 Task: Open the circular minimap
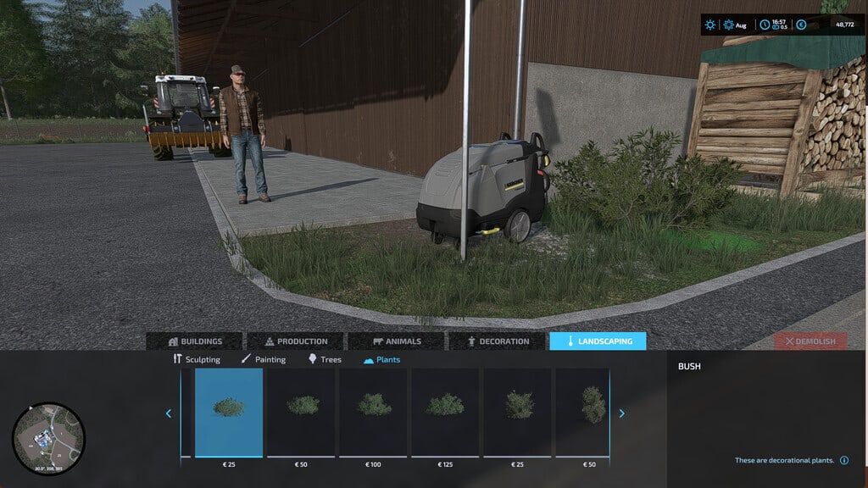[x=48, y=438]
